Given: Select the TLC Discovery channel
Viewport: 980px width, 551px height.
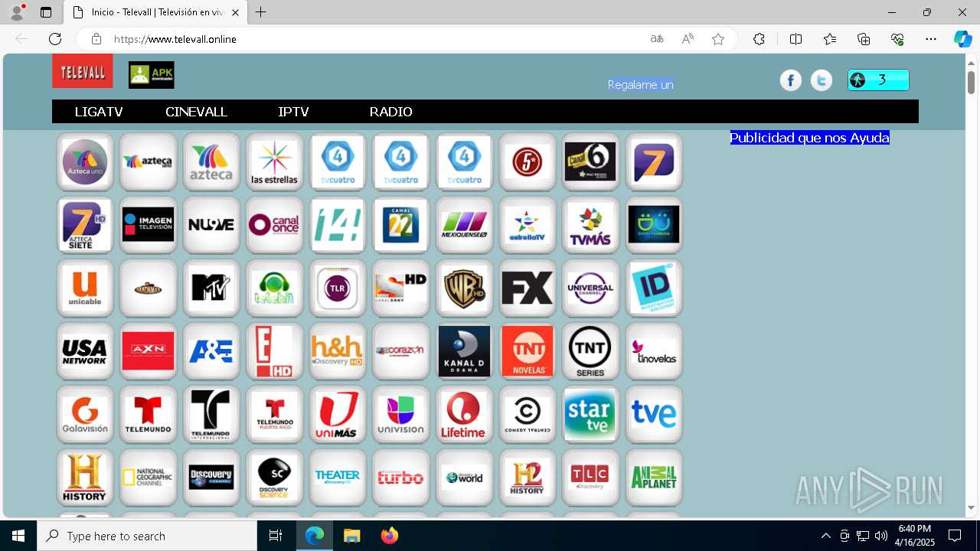Looking at the screenshot, I should [590, 478].
